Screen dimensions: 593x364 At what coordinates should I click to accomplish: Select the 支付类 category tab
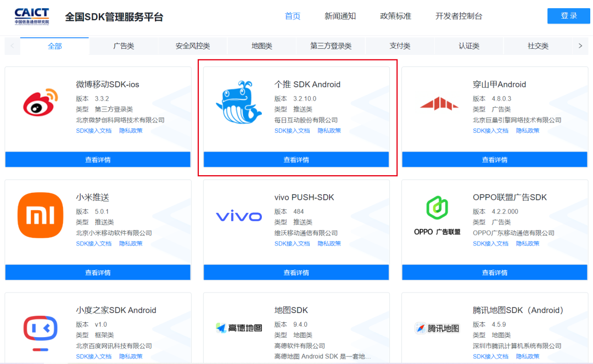[400, 46]
